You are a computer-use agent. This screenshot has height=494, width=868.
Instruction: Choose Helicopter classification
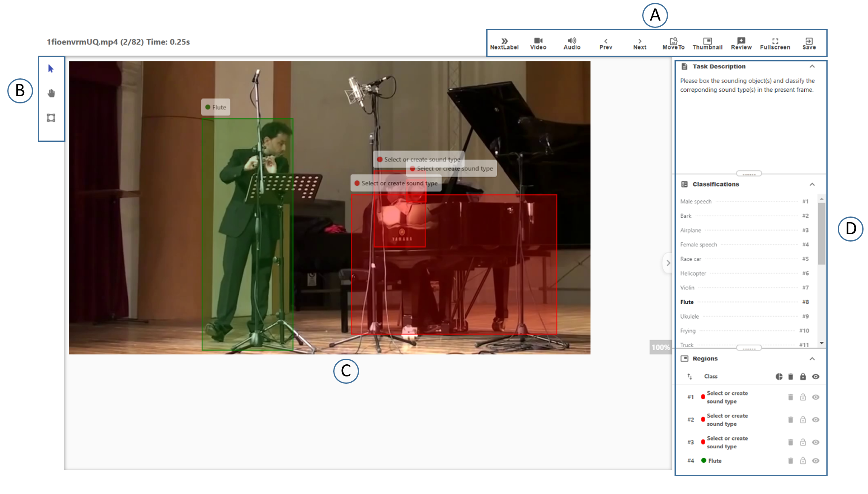click(x=744, y=273)
